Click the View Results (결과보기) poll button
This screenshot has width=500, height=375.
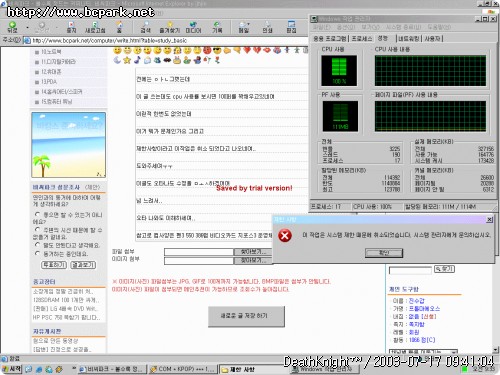coord(83,265)
